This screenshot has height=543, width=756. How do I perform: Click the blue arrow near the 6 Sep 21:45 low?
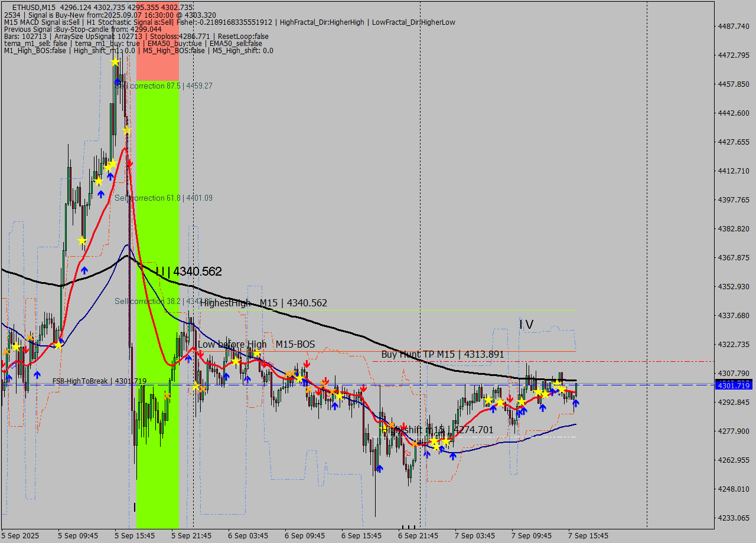(x=426, y=455)
